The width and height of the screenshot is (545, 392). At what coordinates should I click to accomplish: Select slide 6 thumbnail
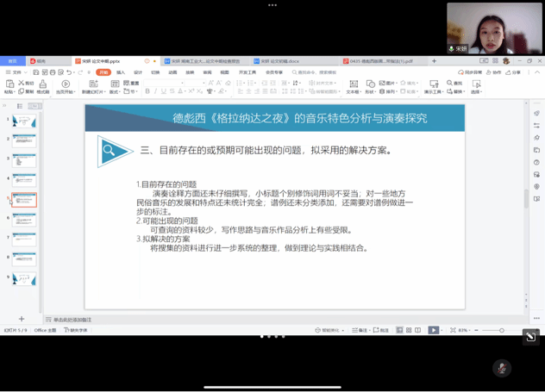coord(24,220)
